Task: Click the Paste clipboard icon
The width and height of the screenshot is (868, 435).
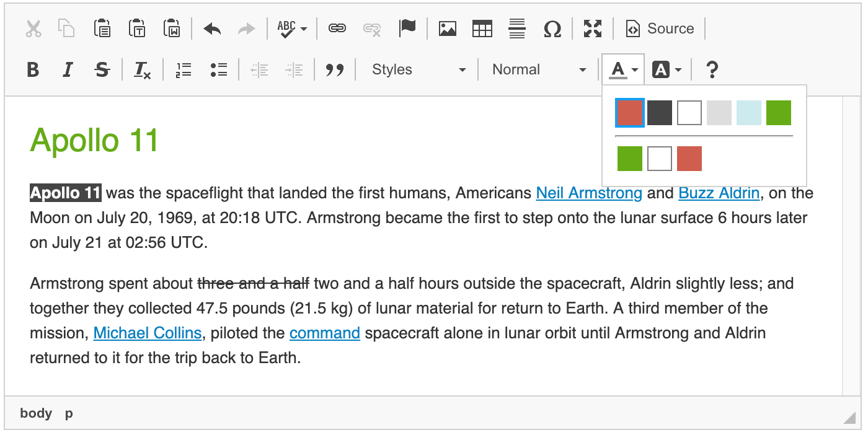Action: (x=102, y=29)
